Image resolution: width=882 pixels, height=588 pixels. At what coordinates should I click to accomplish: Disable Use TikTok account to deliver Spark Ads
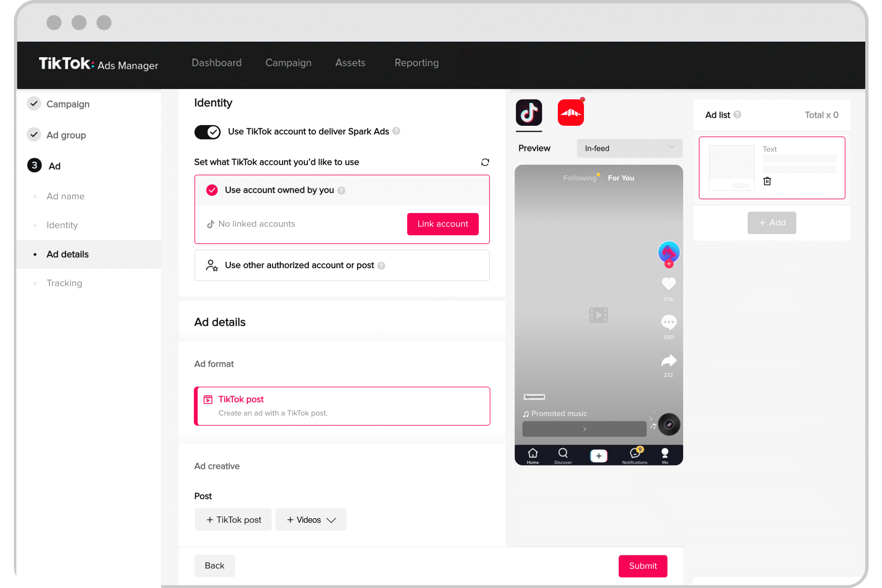tap(207, 132)
